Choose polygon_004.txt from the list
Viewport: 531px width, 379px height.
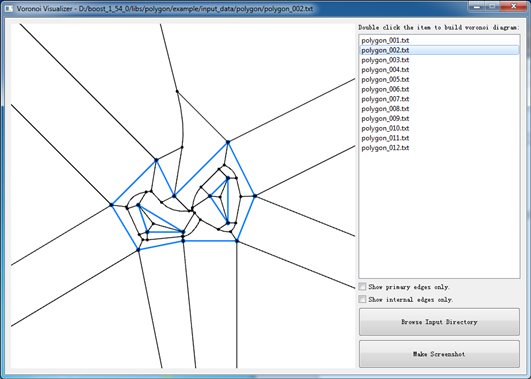pos(439,70)
